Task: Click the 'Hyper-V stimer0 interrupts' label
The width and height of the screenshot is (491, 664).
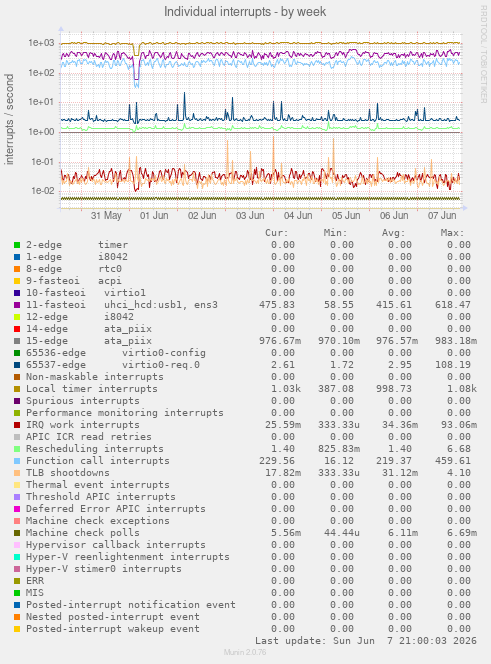Action: tap(104, 569)
